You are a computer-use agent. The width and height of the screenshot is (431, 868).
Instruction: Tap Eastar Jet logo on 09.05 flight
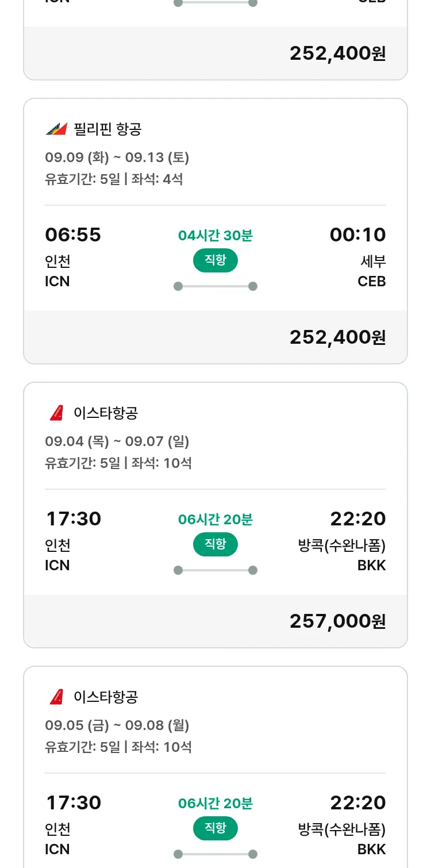[x=56, y=697]
